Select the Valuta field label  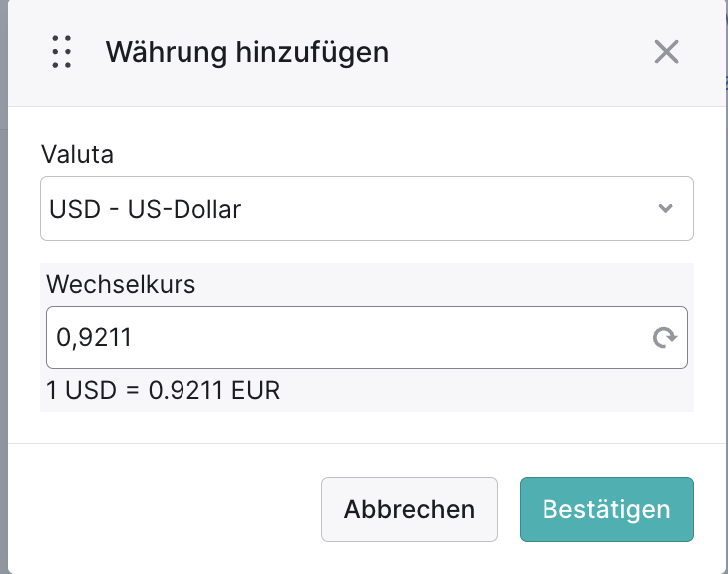(x=77, y=154)
